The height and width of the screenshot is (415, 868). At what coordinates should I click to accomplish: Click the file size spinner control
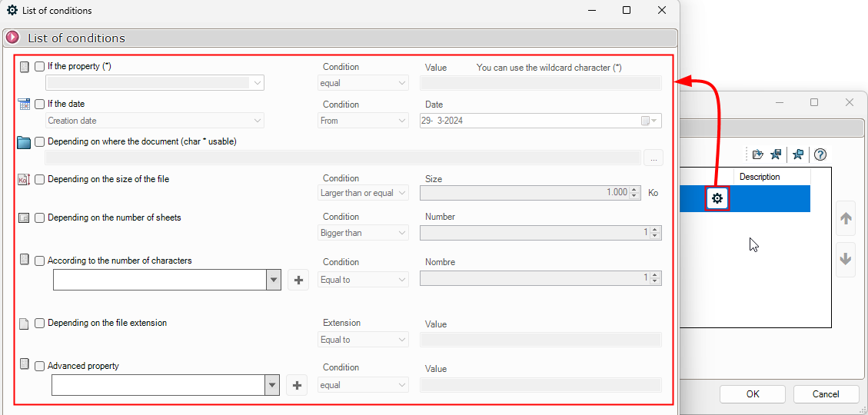(x=634, y=193)
